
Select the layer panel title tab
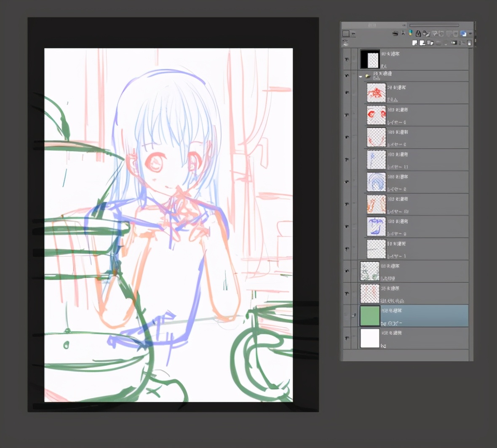coord(372,25)
